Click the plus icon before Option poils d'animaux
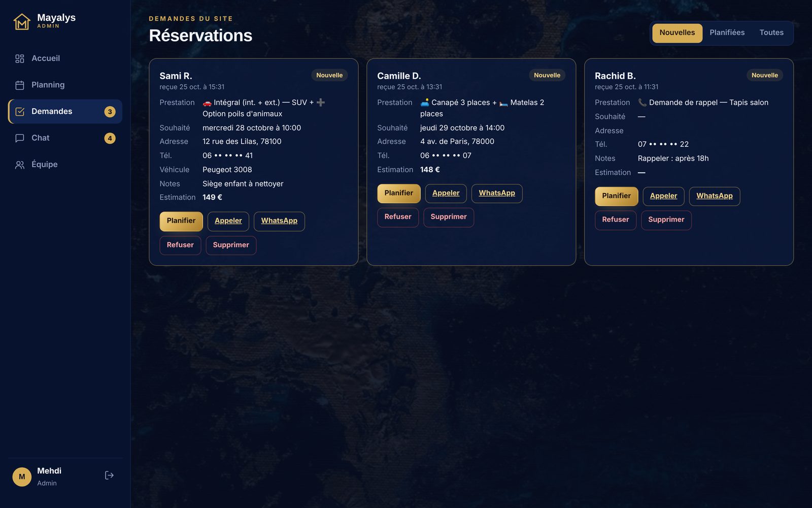The width and height of the screenshot is (812, 508). [321, 103]
